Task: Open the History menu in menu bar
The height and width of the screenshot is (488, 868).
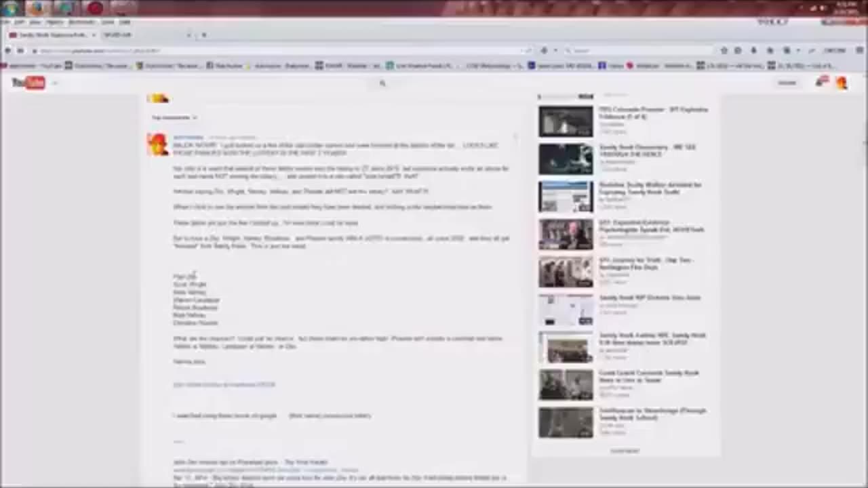Action: tap(54, 22)
